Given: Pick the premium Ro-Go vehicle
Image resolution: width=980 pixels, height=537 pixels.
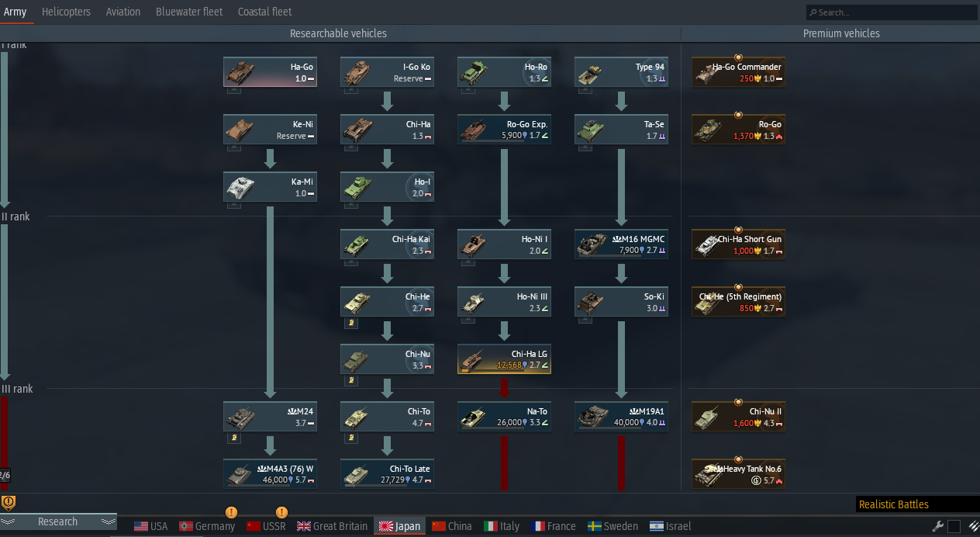Looking at the screenshot, I should pyautogui.click(x=738, y=130).
